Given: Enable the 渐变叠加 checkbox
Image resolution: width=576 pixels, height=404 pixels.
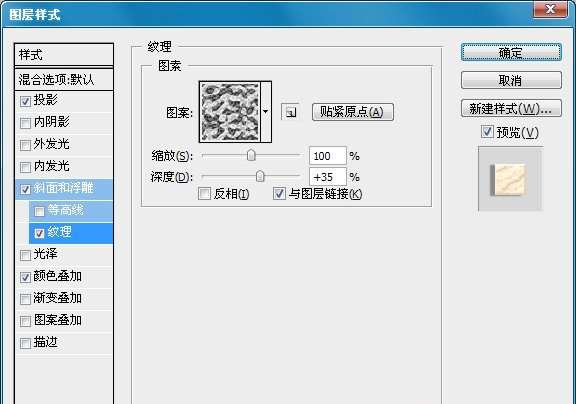Looking at the screenshot, I should pos(25,299).
